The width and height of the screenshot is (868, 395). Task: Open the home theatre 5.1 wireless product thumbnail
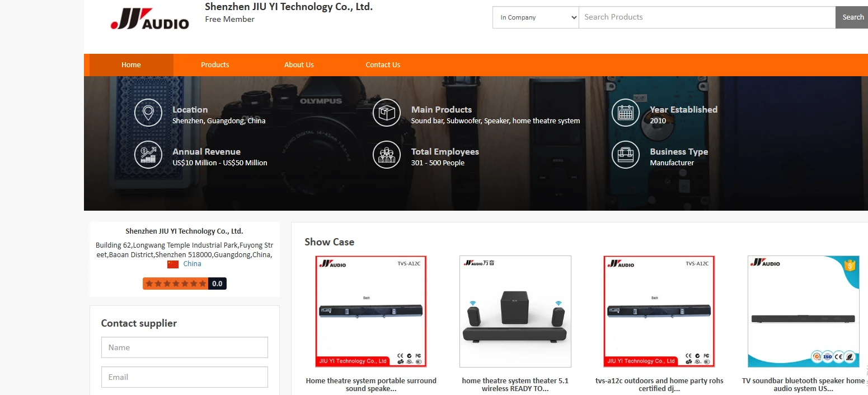(x=515, y=312)
